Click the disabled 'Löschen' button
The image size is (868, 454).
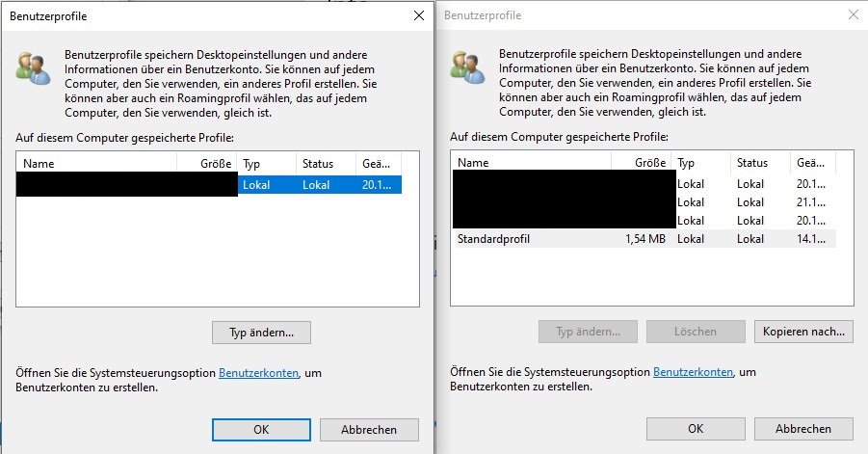(696, 332)
